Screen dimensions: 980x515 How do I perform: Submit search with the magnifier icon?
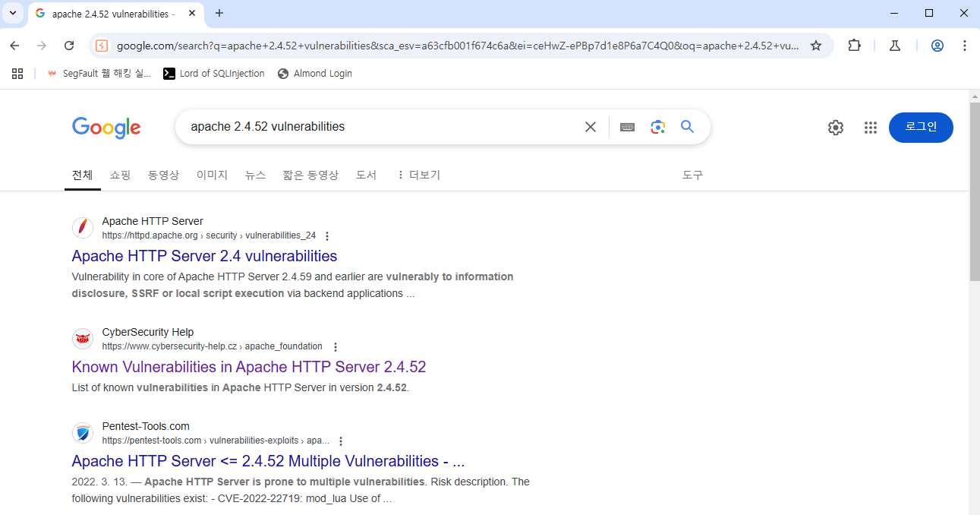[688, 127]
